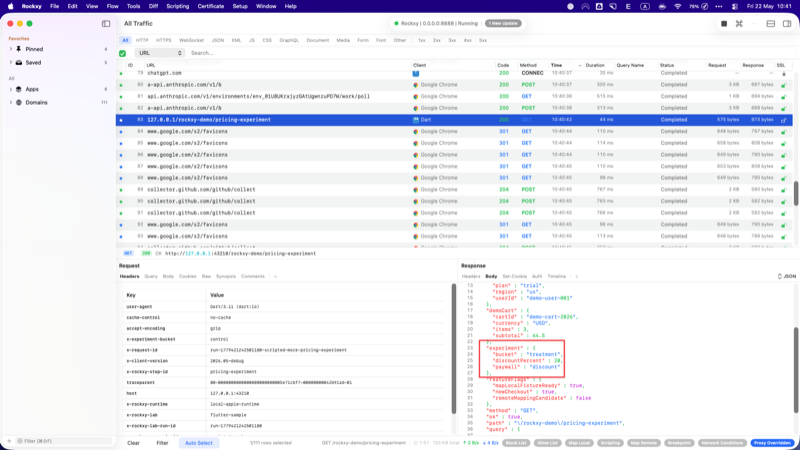Open the Scripting menu in menu bar
800x450 pixels.
coord(178,7)
